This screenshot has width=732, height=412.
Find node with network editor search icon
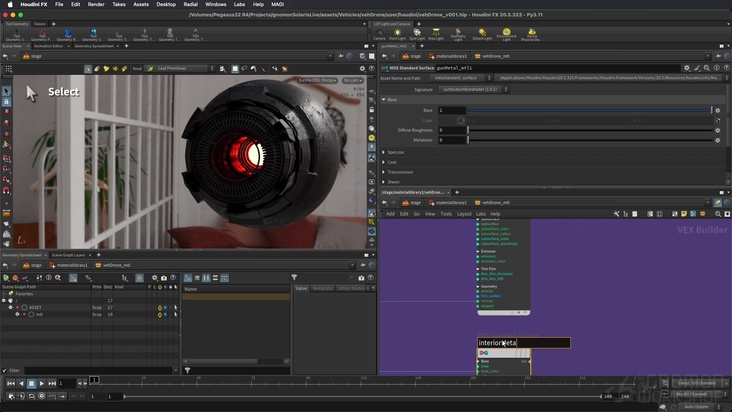click(x=718, y=214)
